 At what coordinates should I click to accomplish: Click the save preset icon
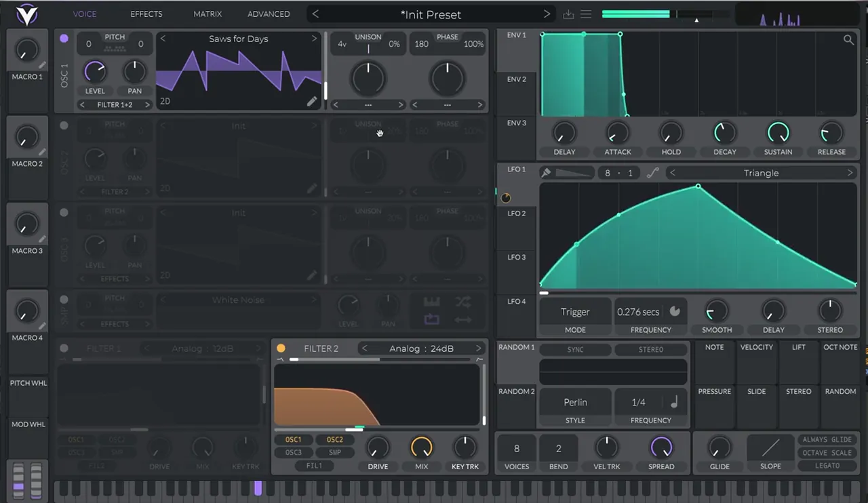[x=568, y=14]
